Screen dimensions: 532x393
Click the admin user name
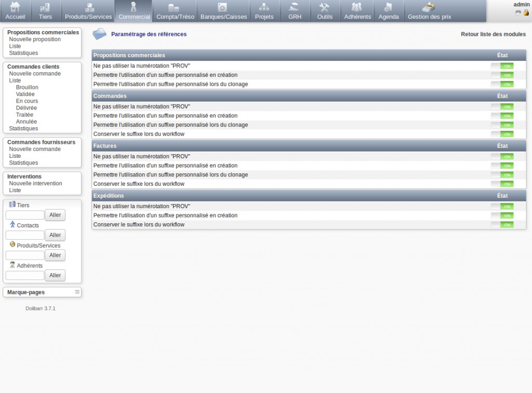coord(521,4)
